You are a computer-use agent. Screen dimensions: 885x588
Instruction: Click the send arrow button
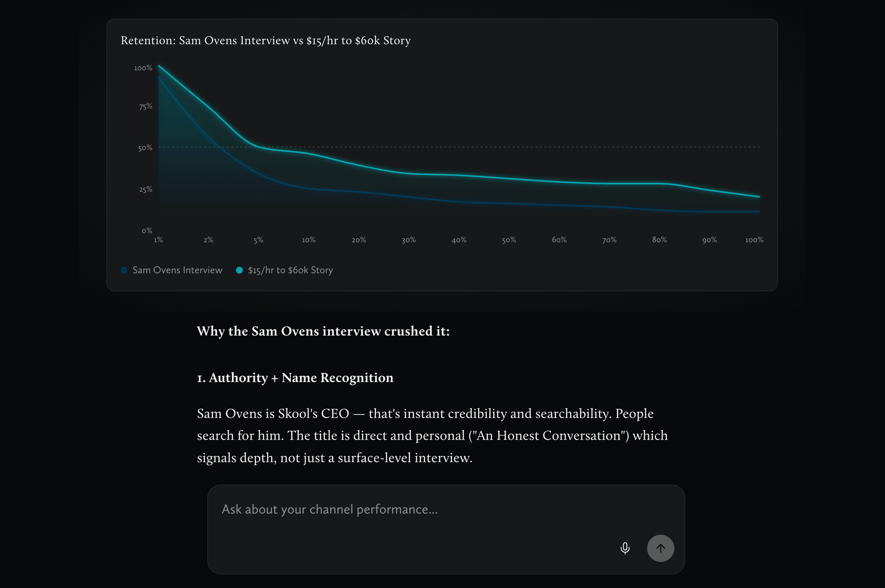point(661,548)
